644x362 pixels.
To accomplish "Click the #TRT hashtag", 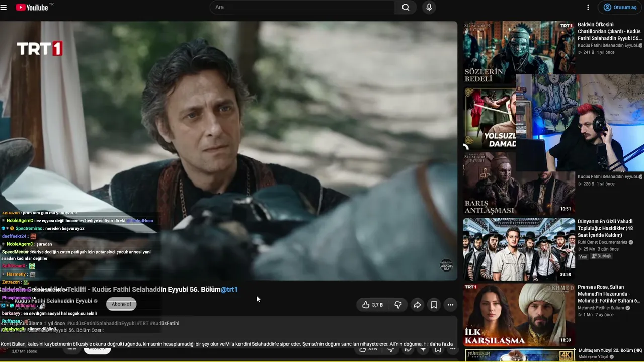I will pos(142,323).
